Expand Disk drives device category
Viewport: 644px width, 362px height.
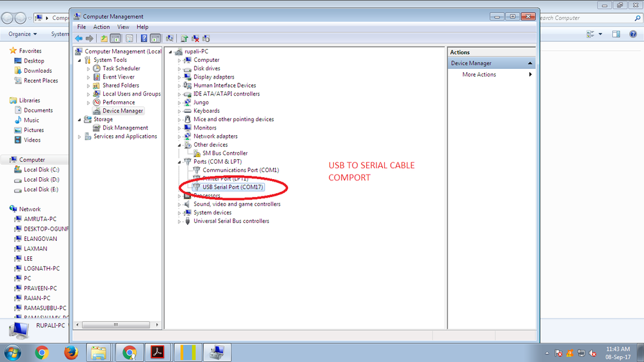tap(179, 68)
